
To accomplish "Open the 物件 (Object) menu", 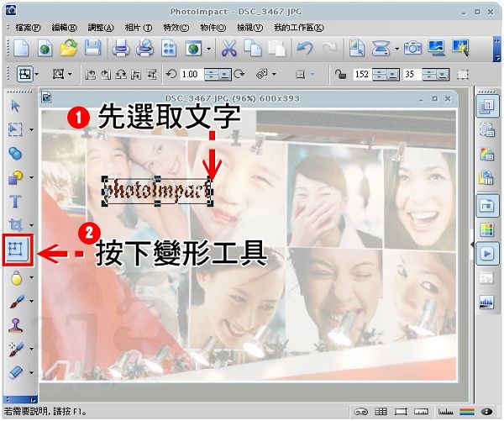I will pyautogui.click(x=213, y=28).
